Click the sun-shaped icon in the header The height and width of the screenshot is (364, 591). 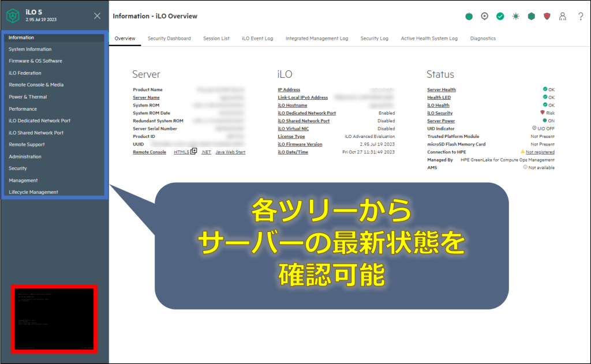click(x=515, y=16)
